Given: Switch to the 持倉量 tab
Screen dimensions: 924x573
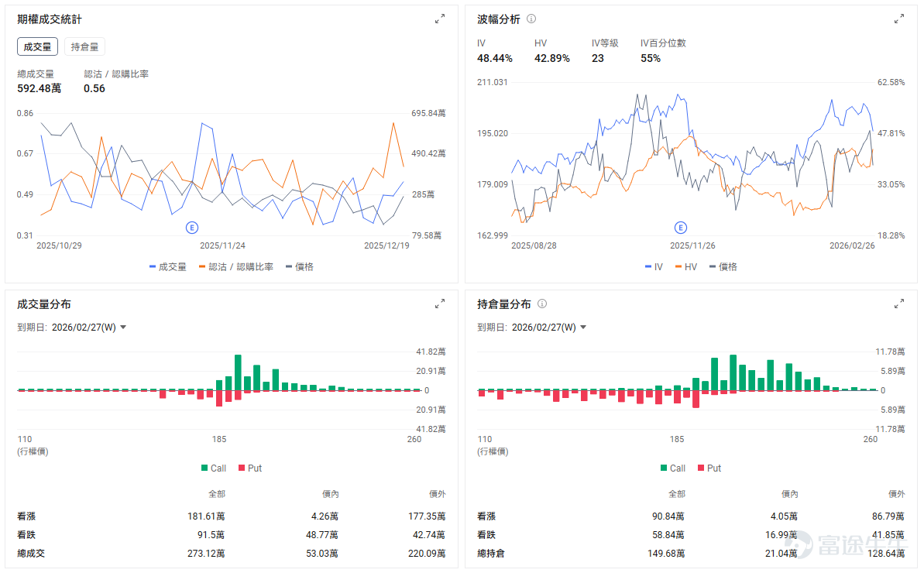Looking at the screenshot, I should pyautogui.click(x=84, y=47).
